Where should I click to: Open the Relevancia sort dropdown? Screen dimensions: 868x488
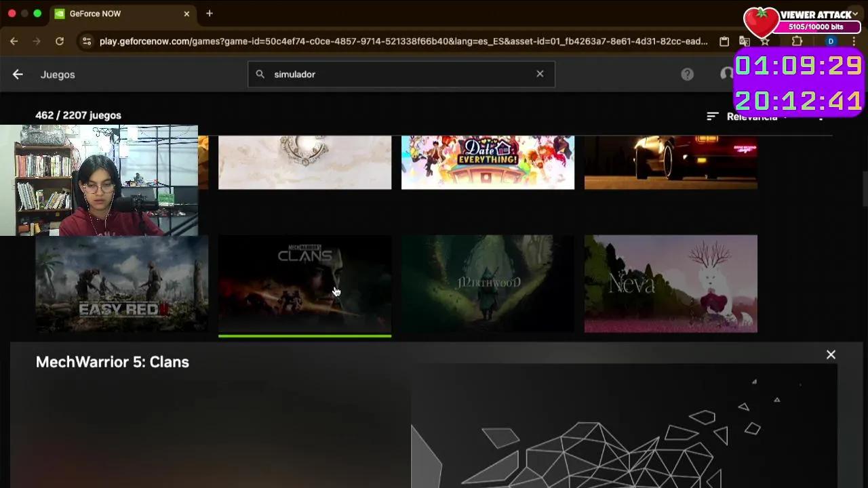click(753, 116)
